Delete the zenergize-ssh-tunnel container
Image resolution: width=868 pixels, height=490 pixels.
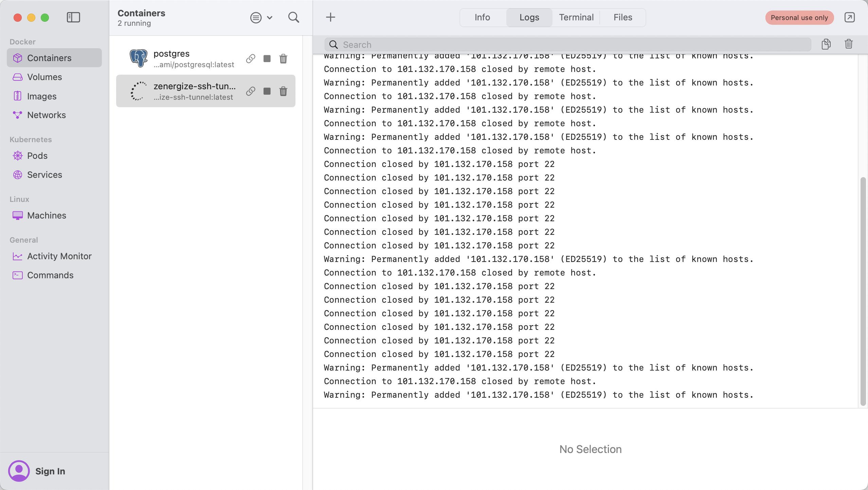[x=283, y=91]
